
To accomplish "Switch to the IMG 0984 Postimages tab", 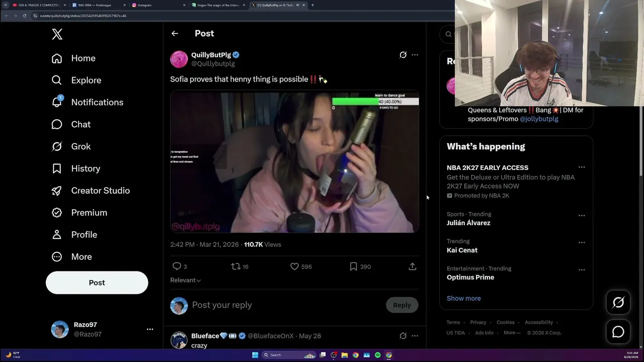I will 98,5.
